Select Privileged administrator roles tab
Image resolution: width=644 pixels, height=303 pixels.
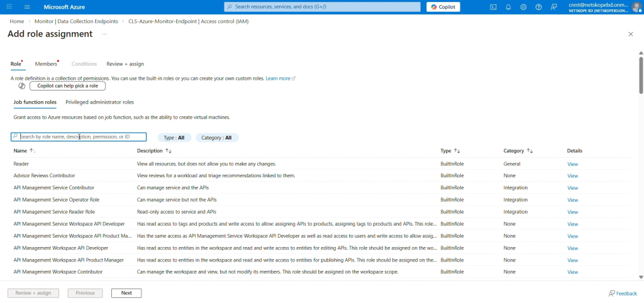coord(100,102)
